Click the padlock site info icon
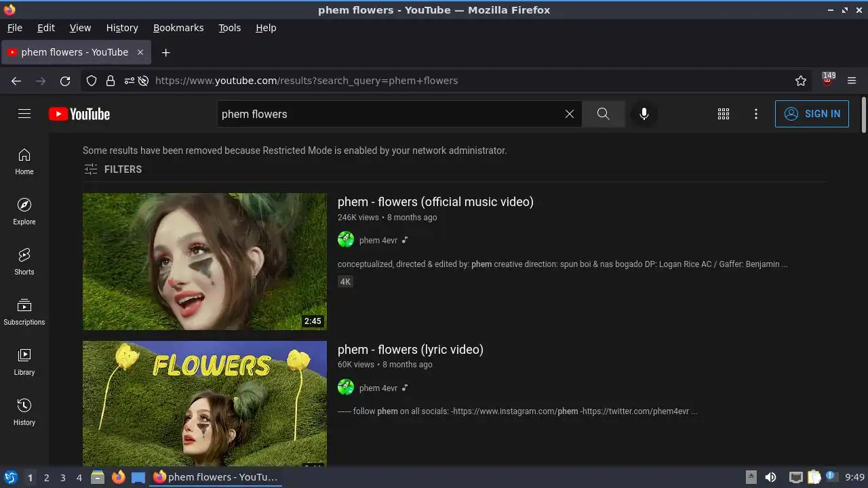Image resolution: width=868 pixels, height=488 pixels. pos(111,81)
